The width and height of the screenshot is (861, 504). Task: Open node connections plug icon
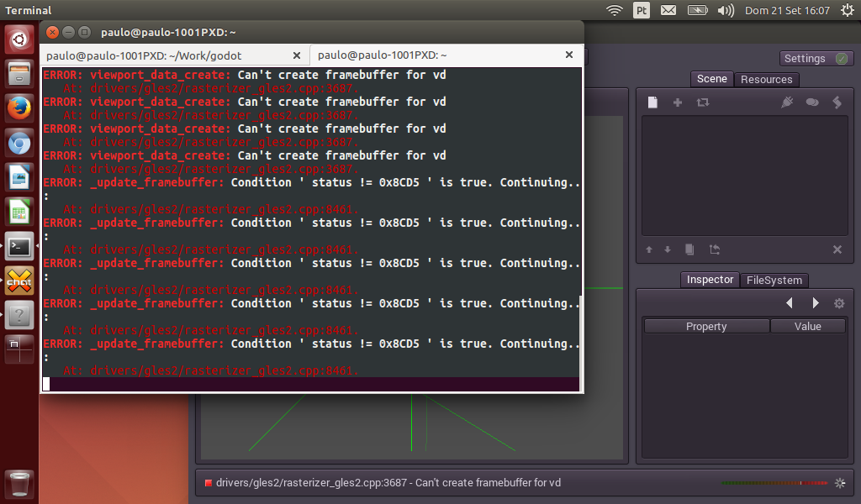tap(787, 102)
